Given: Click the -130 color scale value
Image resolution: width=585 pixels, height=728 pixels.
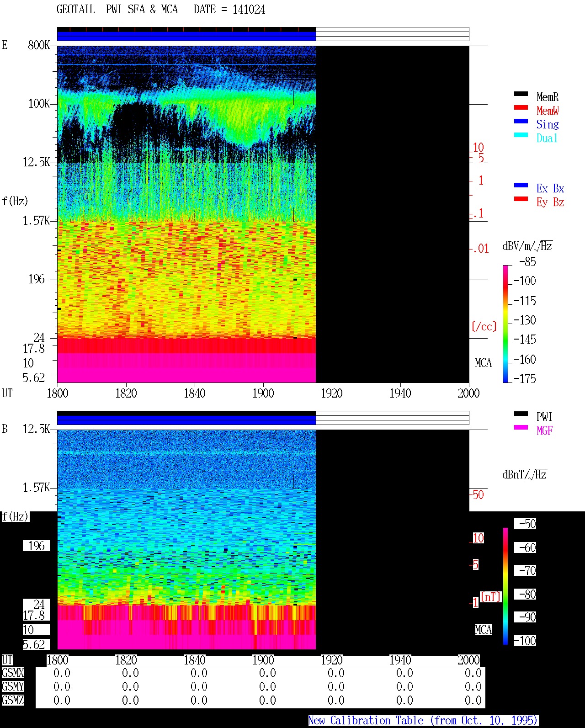Looking at the screenshot, I should (525, 320).
